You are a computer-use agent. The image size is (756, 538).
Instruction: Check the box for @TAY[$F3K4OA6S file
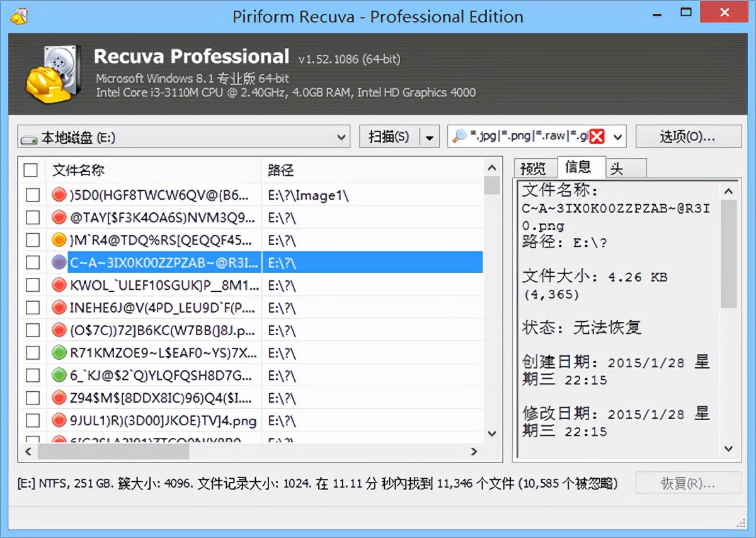[x=32, y=218]
